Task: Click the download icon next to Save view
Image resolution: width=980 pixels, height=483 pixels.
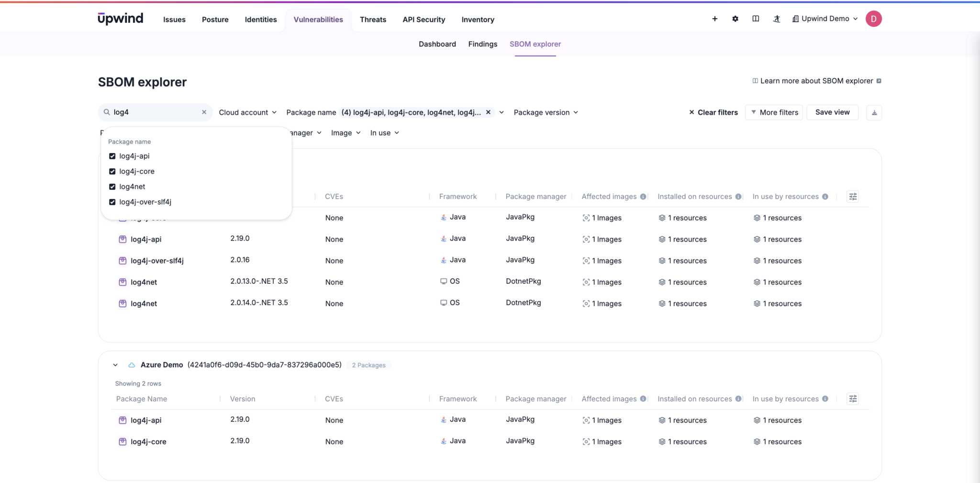Action: (x=874, y=112)
